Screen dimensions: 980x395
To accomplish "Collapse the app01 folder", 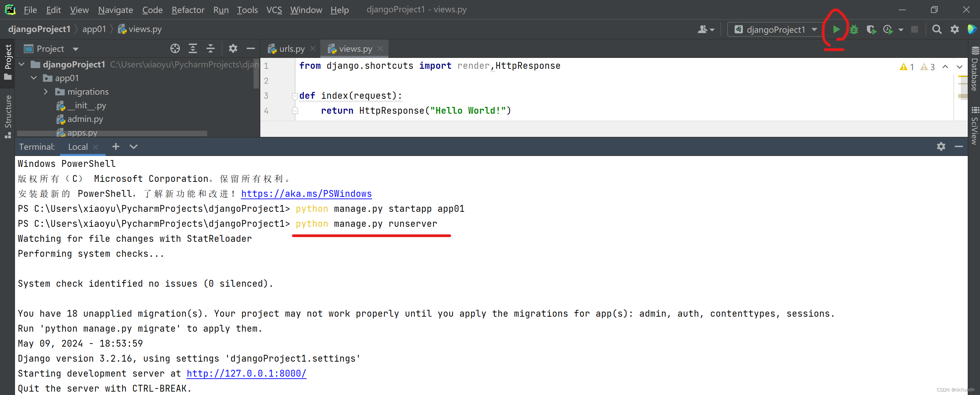I will [x=34, y=78].
